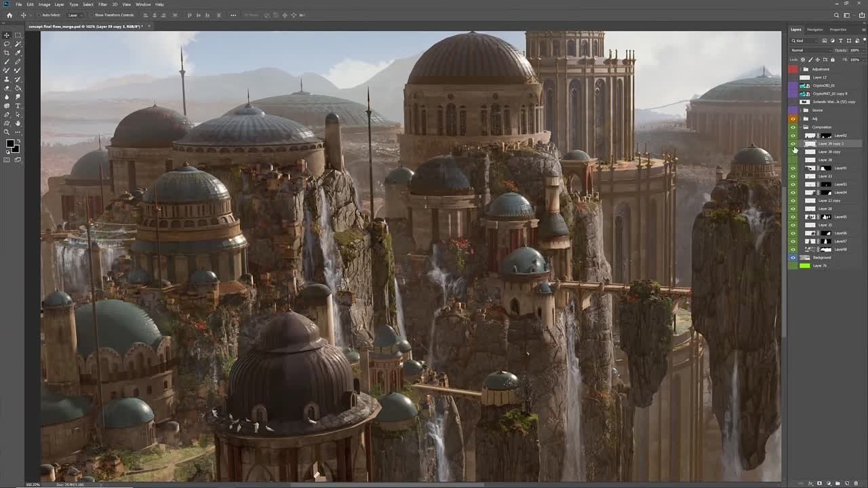Select the Zoom magnifier tool
This screenshot has height=488, width=868.
(7, 132)
